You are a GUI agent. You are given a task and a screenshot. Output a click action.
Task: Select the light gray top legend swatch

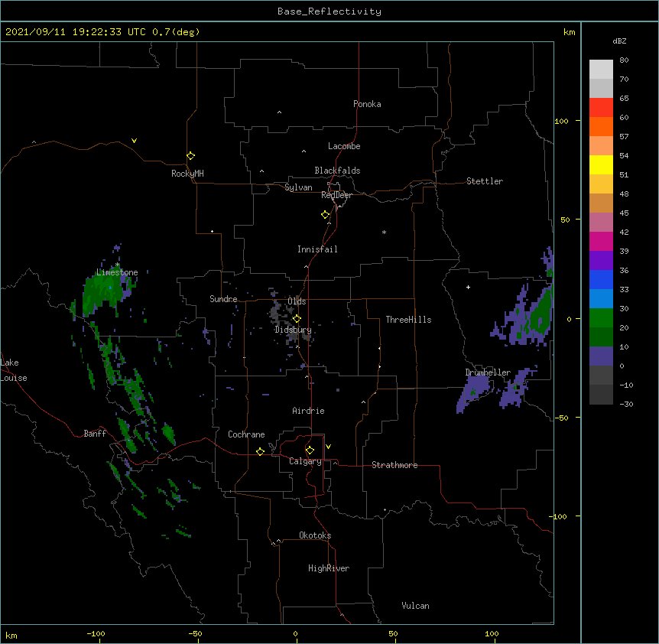[x=601, y=70]
